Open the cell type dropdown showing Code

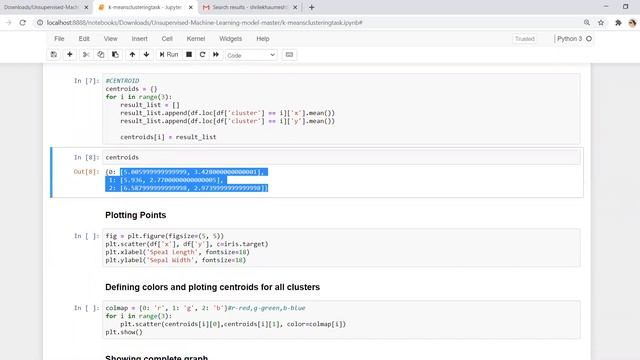251,55
